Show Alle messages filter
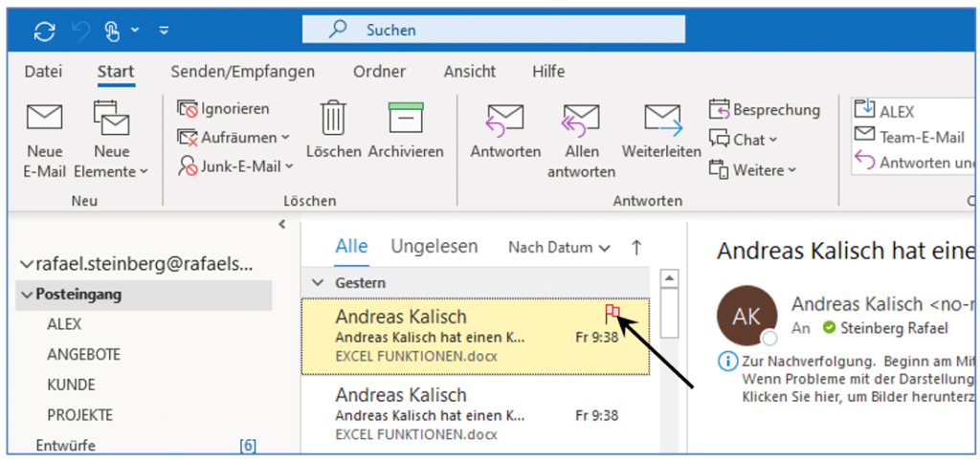 [352, 246]
